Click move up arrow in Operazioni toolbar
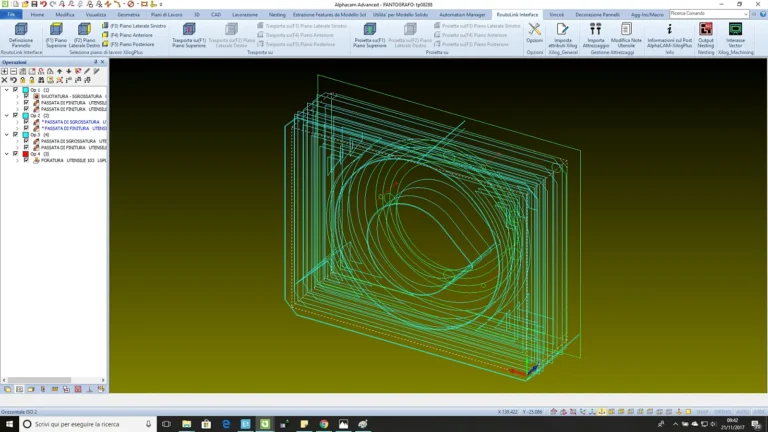Viewport: 768px width, 432px height. (60, 72)
